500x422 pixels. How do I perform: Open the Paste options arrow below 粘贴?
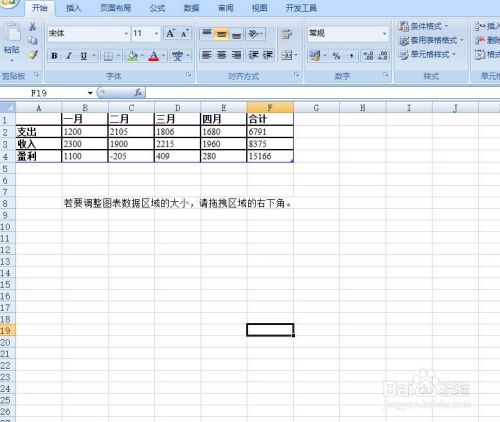(x=12, y=61)
